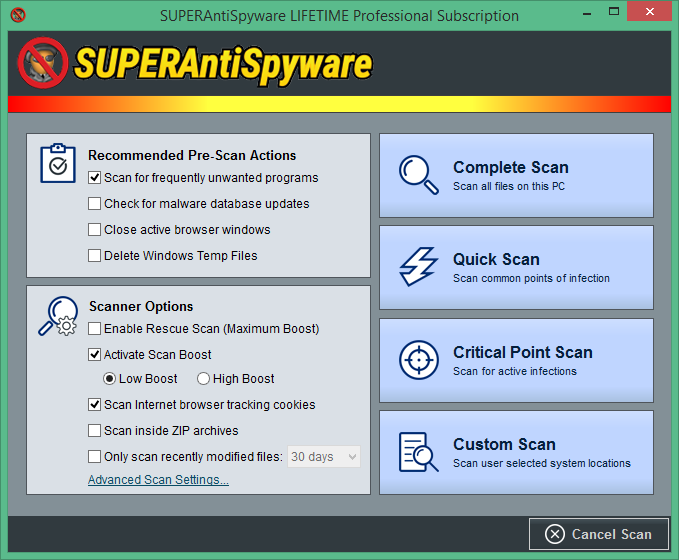679x560 pixels.
Task: Open Advanced Scan Settings link
Action: point(158,480)
